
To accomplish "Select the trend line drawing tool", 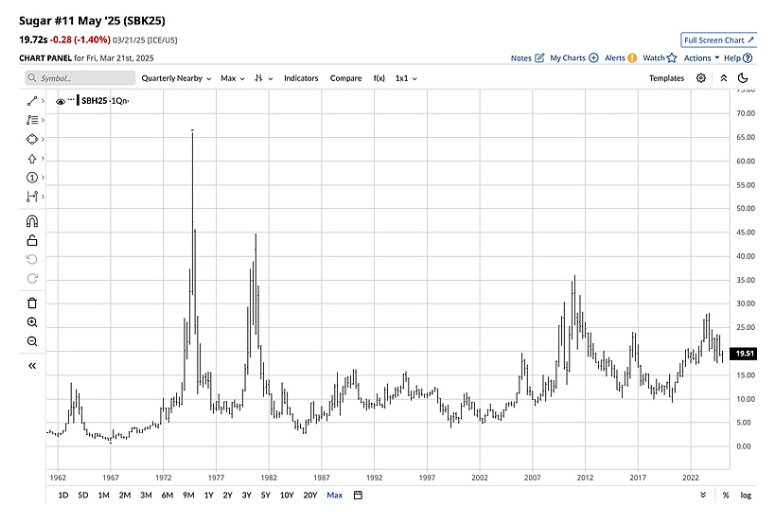I will point(31,100).
